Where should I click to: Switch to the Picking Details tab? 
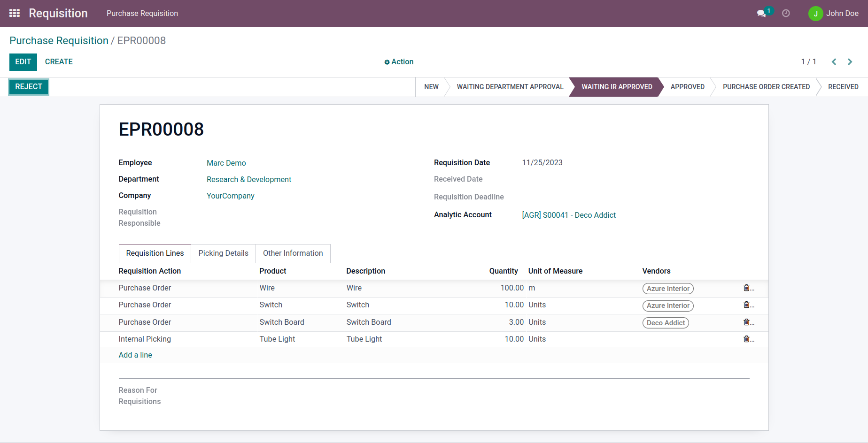click(223, 253)
